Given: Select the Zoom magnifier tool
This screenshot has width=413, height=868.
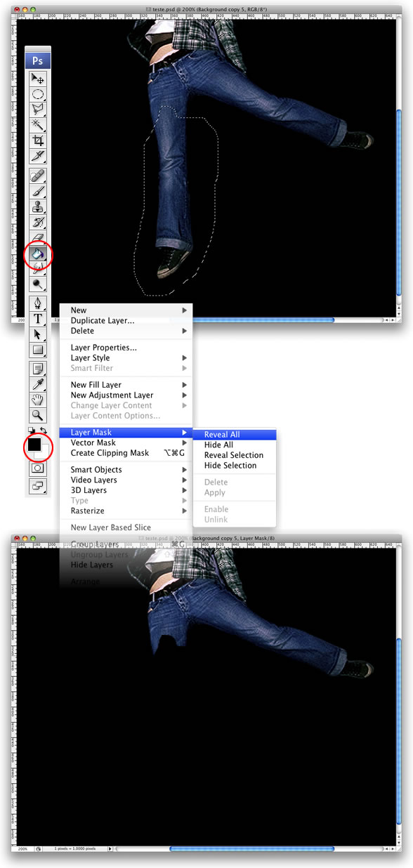Looking at the screenshot, I should click(x=38, y=415).
